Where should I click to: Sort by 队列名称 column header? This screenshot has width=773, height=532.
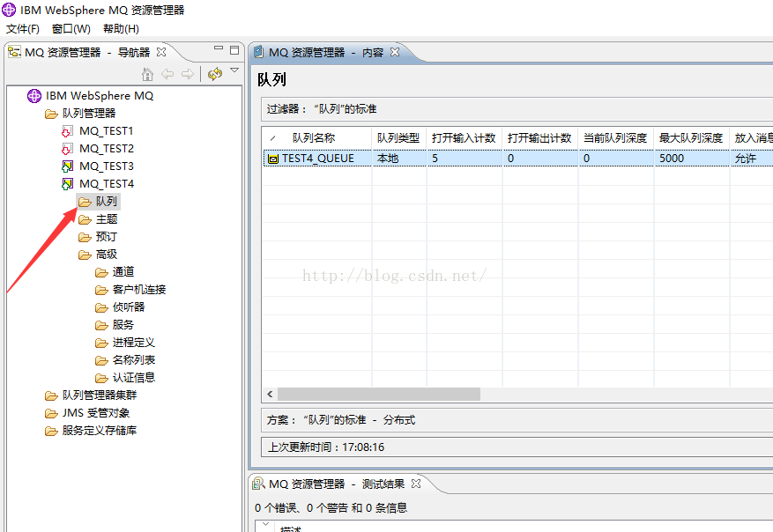tap(317, 138)
